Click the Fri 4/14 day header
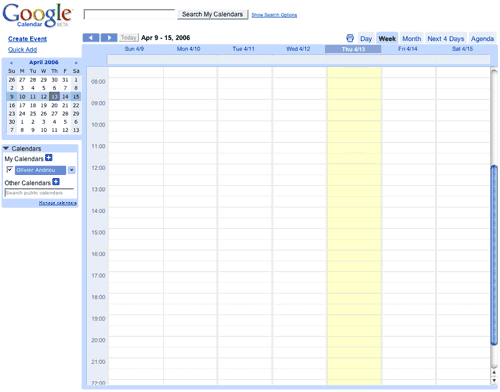The height and width of the screenshot is (392, 500). [x=408, y=49]
